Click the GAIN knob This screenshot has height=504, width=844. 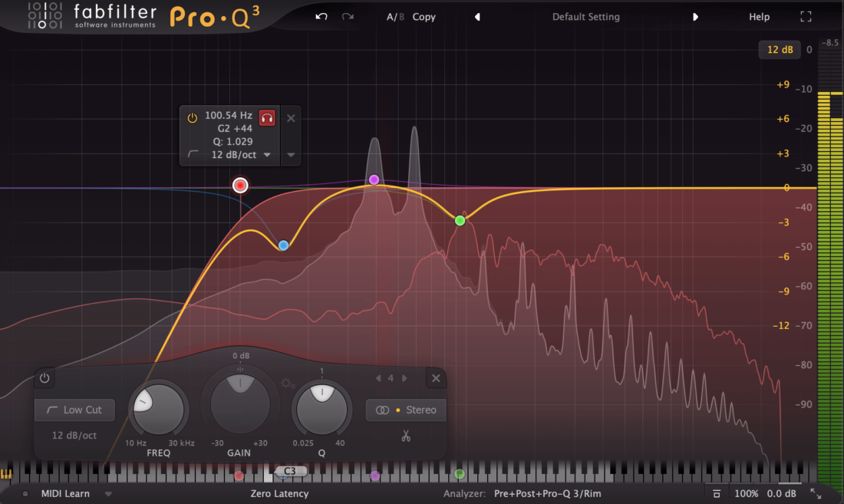click(239, 404)
